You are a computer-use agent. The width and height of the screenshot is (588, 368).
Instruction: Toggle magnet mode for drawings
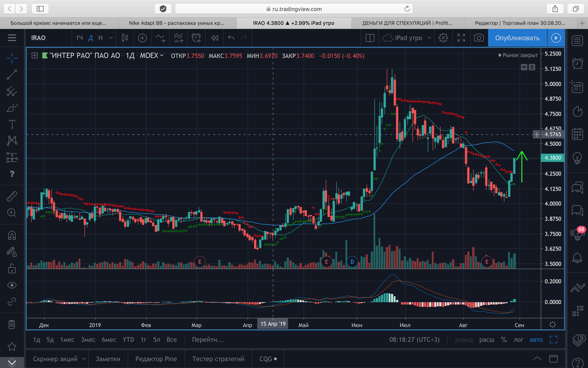click(x=12, y=235)
